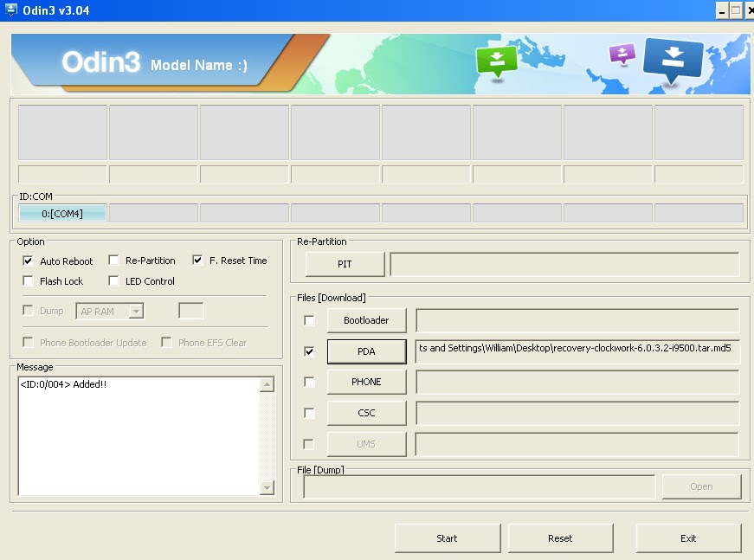754x560 pixels.
Task: Click the CSC file path field
Action: [577, 413]
